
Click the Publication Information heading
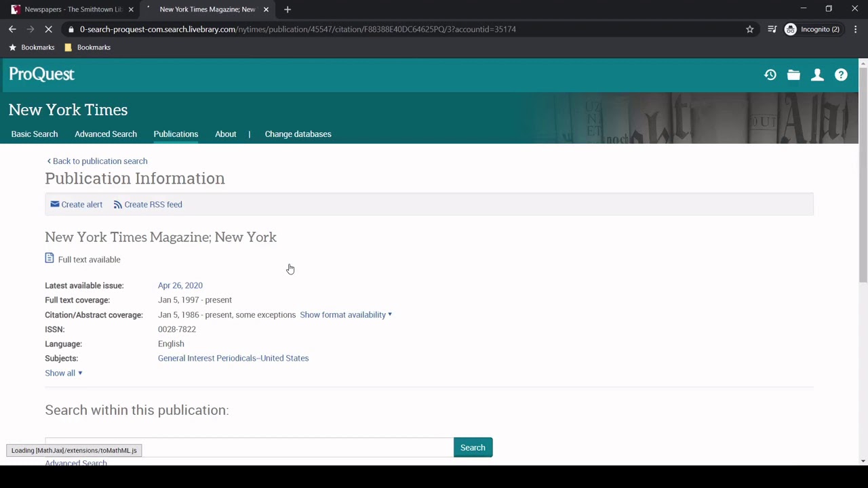coord(135,178)
